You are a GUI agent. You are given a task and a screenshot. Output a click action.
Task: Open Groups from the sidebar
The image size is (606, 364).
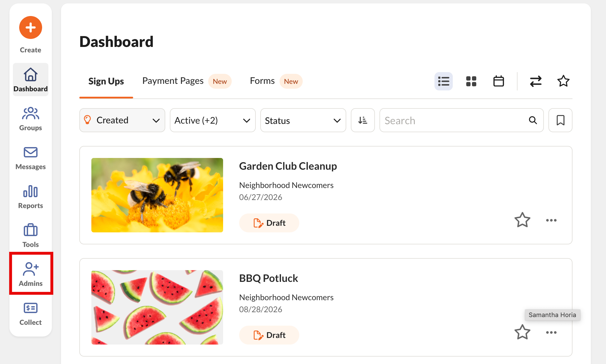coord(31,119)
